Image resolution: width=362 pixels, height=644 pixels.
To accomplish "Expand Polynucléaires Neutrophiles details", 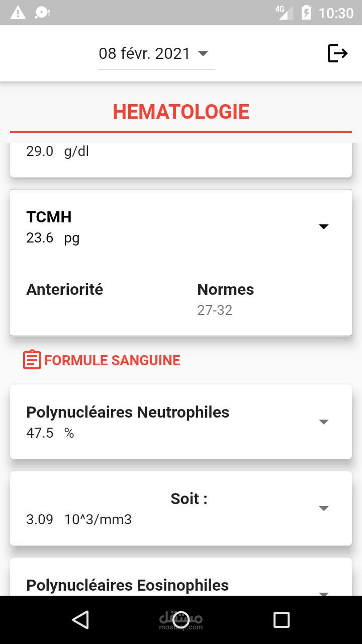I will pyautogui.click(x=324, y=422).
